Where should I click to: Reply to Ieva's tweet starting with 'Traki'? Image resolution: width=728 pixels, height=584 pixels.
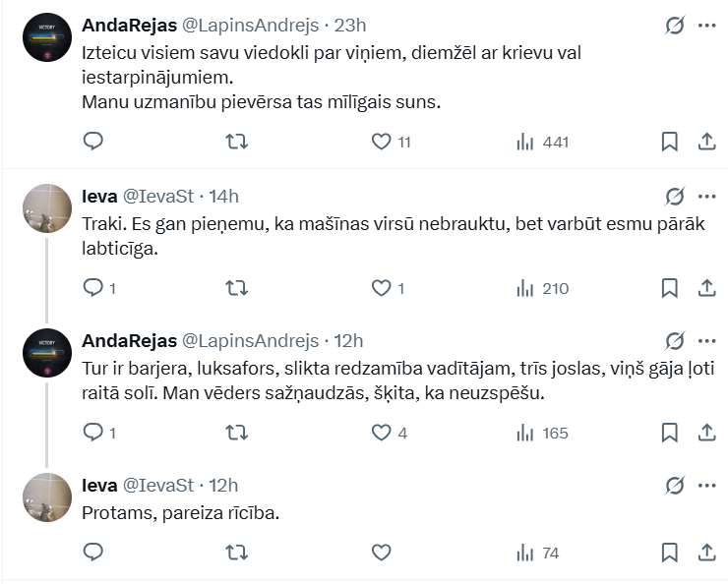pyautogui.click(x=92, y=288)
